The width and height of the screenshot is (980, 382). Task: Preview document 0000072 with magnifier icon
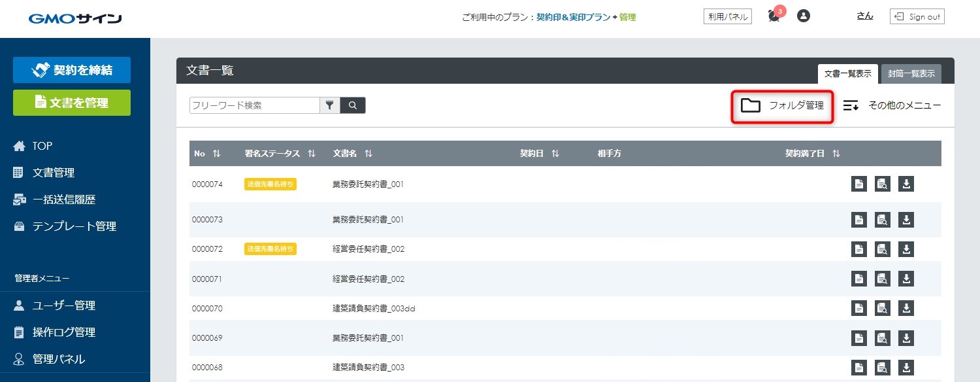tap(883, 249)
